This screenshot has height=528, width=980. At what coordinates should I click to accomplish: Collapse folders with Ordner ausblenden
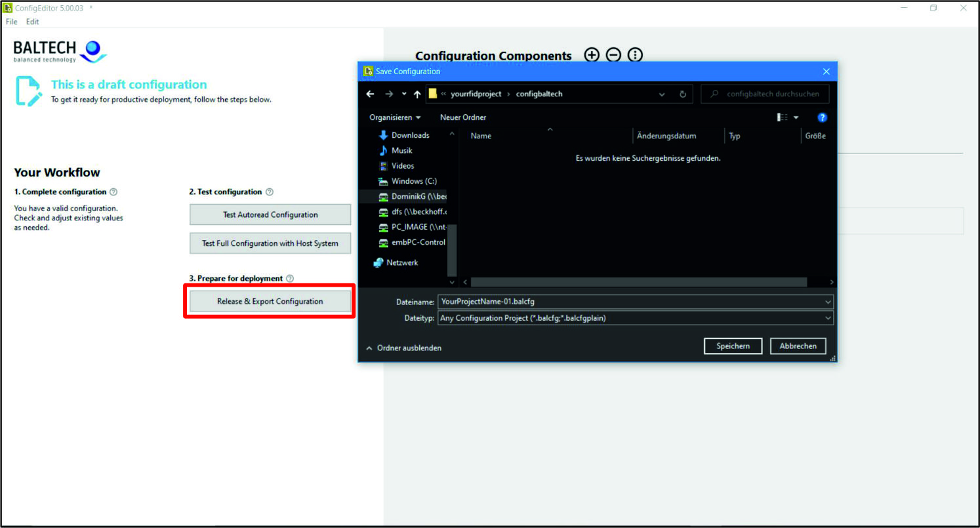click(x=403, y=348)
